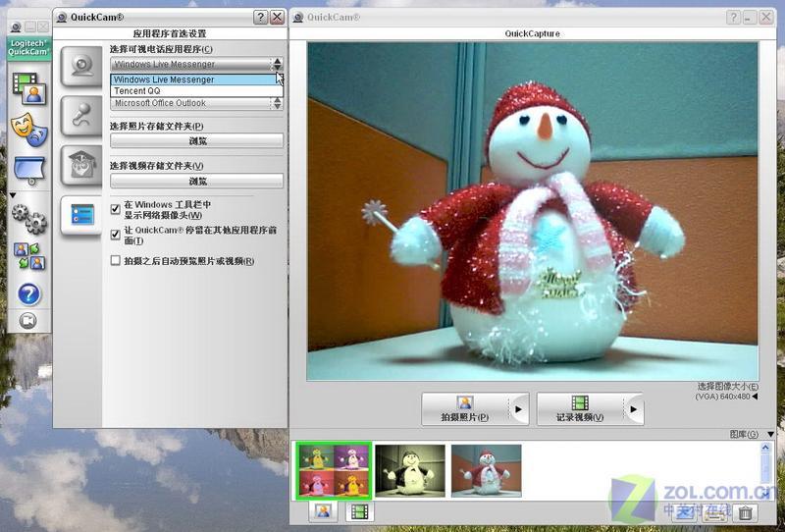Toggle show webcam in Windows taskbar
The image size is (785, 532).
coord(115,209)
